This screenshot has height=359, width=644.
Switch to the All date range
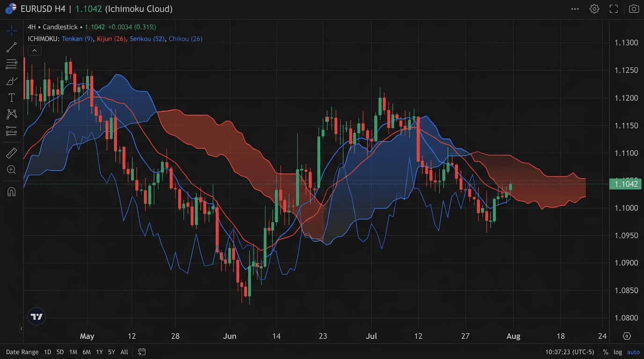[x=124, y=352]
